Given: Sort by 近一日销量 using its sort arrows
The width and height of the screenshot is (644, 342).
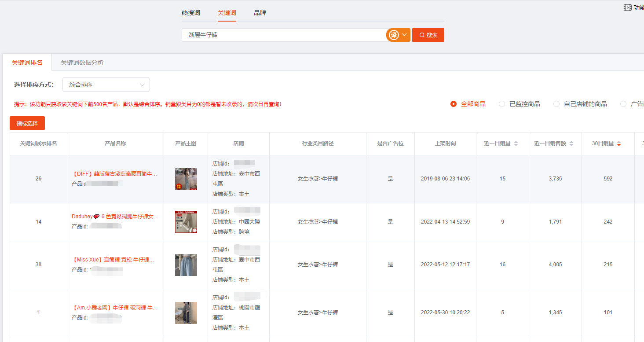Looking at the screenshot, I should point(515,143).
